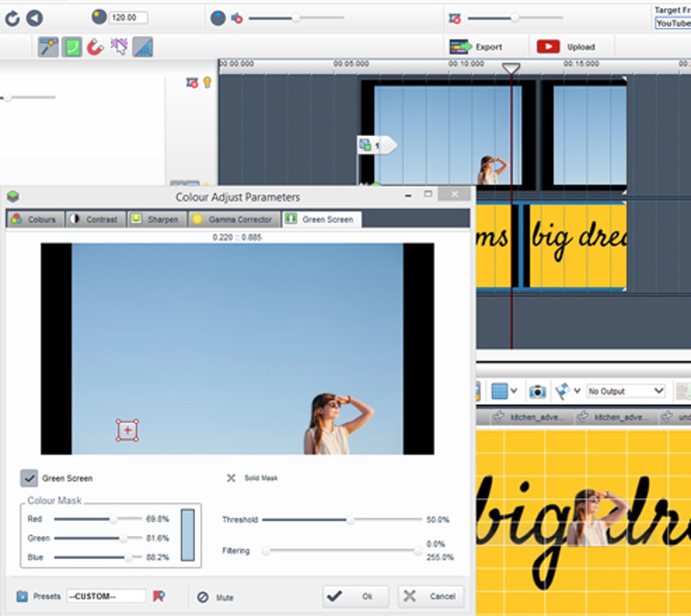691x616 pixels.
Task: Click the blue flag marker icon in preview toolbar
Action: tap(562, 391)
